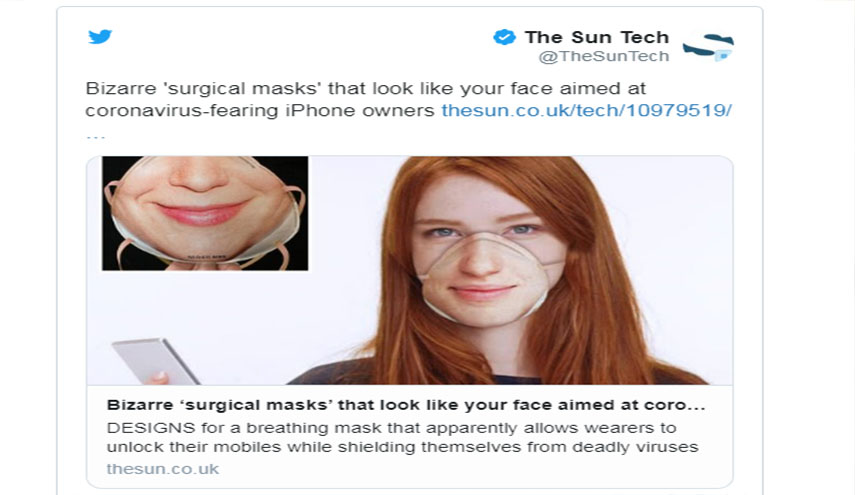Click the phone held in the image
The width and height of the screenshot is (855, 495).
point(155,361)
